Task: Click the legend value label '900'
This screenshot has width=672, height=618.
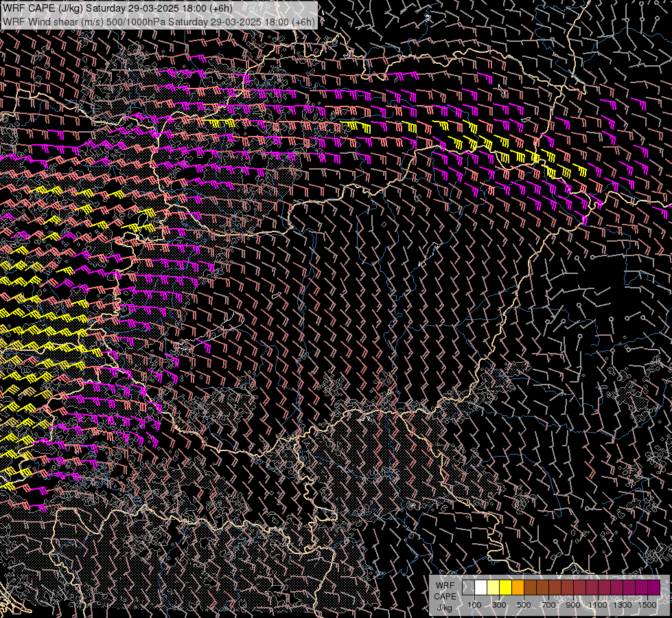Action: (573, 605)
